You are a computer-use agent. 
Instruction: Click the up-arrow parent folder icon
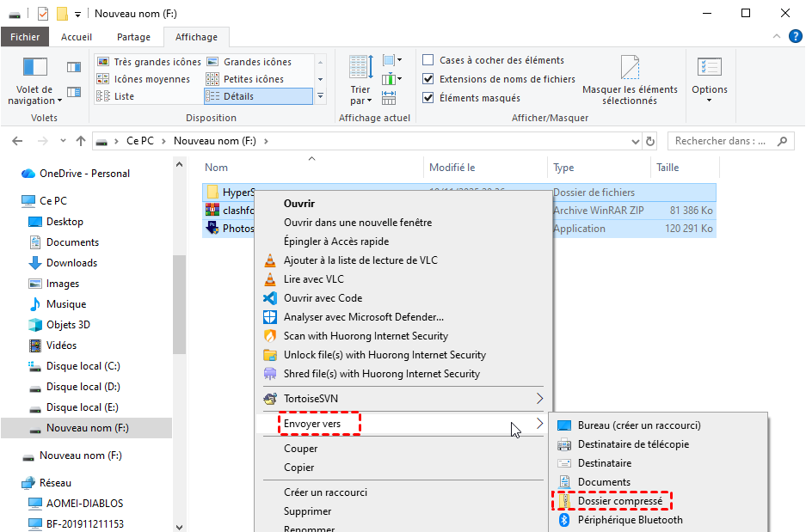pos(81,141)
